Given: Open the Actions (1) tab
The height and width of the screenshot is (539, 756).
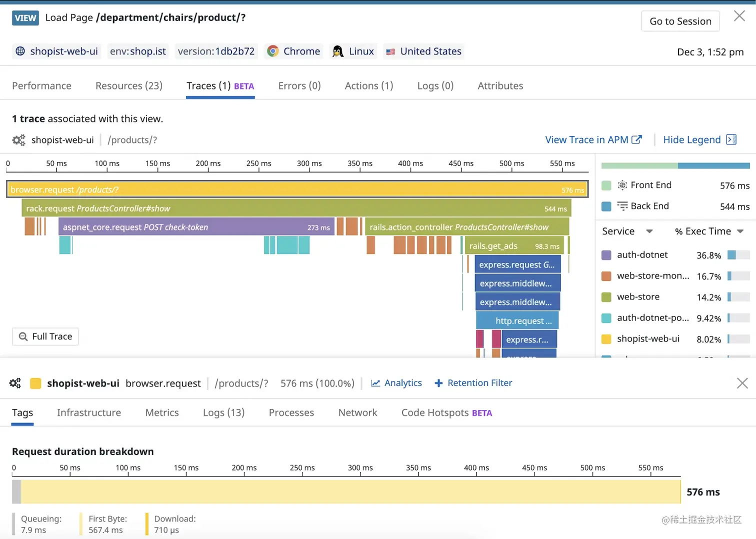Looking at the screenshot, I should [x=369, y=85].
